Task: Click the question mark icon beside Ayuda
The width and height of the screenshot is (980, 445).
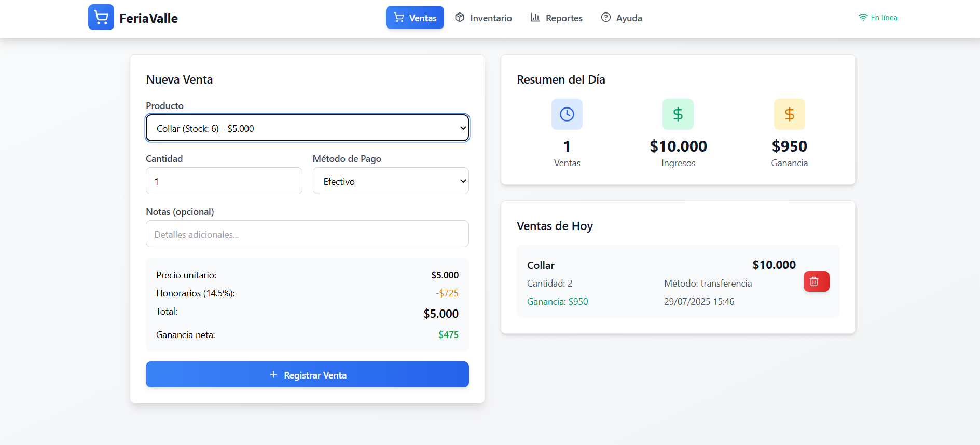Action: point(605,18)
